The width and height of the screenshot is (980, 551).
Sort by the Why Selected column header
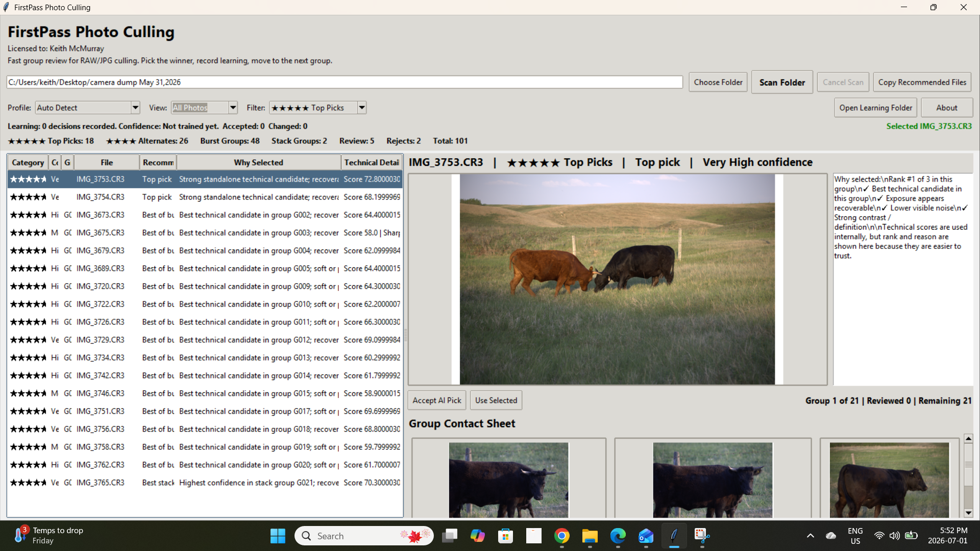(x=259, y=162)
